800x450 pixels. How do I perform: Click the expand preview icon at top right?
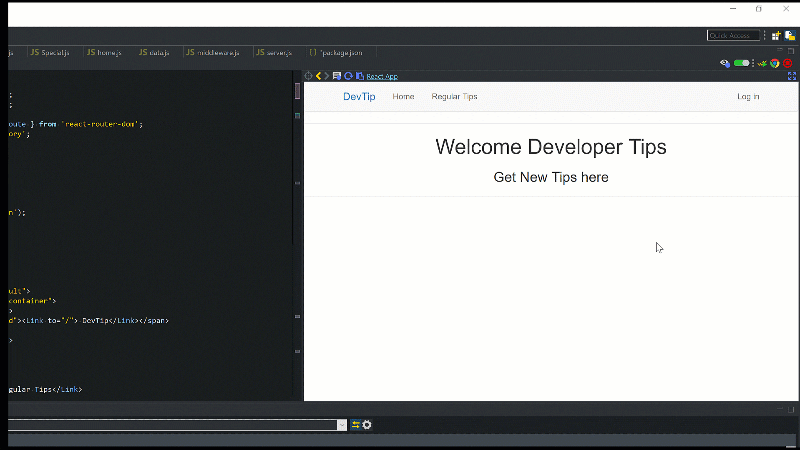[792, 76]
